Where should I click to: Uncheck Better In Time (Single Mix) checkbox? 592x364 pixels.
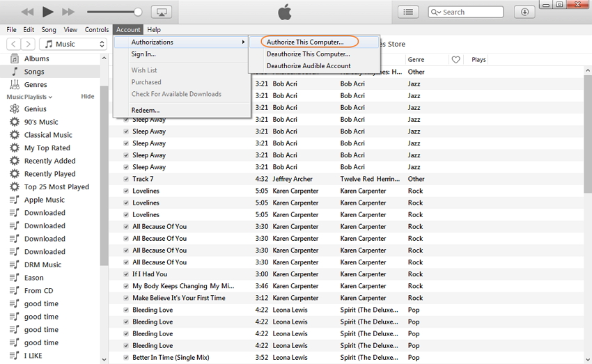tap(126, 358)
